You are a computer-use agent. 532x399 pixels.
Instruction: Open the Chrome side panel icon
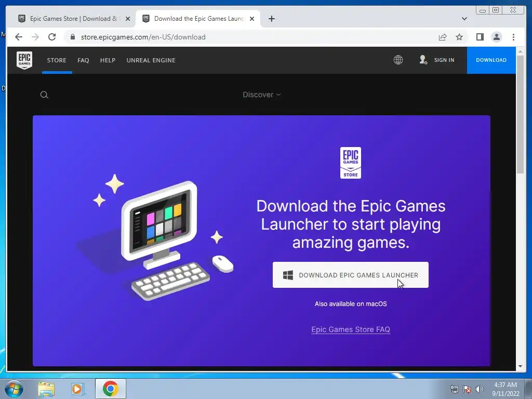click(x=480, y=37)
